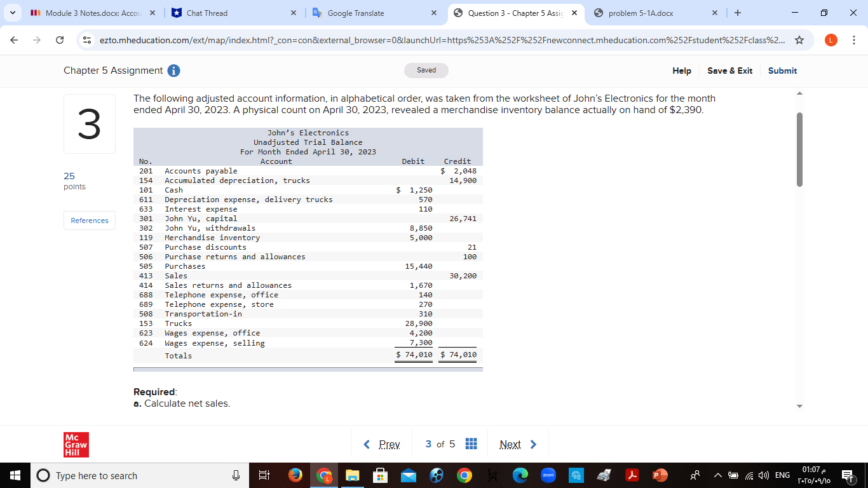Click the bookmark star in the address bar

(x=798, y=39)
